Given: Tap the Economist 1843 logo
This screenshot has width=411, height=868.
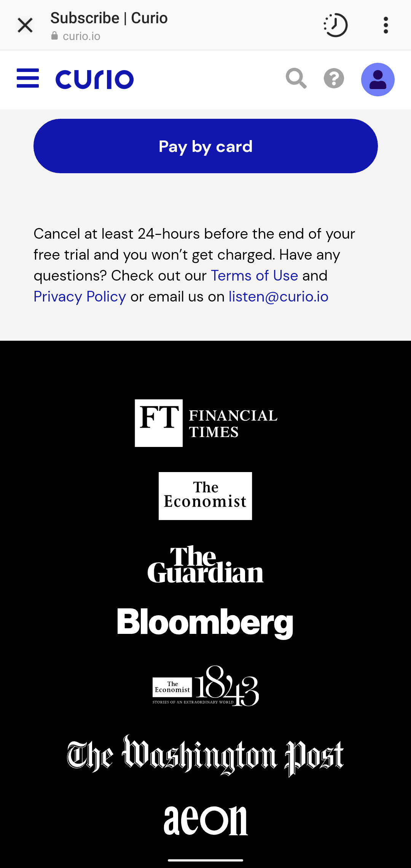Looking at the screenshot, I should [x=205, y=686].
